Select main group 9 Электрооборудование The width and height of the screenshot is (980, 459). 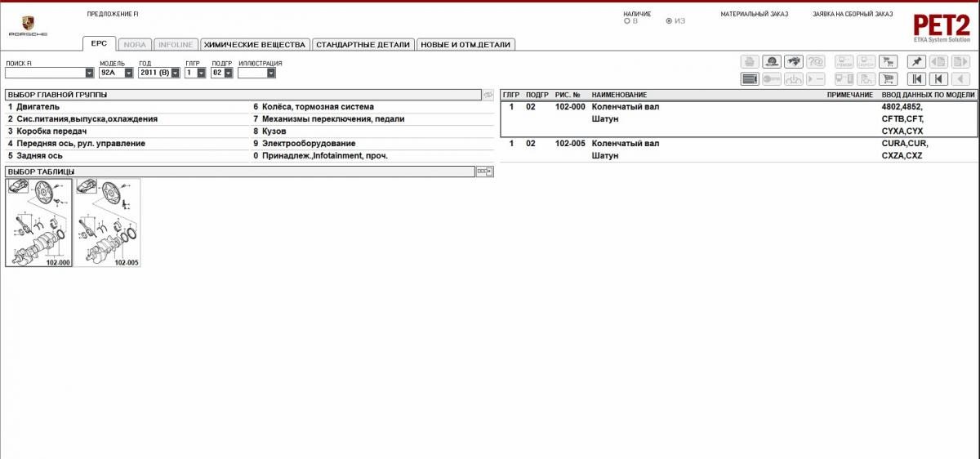coord(309,144)
